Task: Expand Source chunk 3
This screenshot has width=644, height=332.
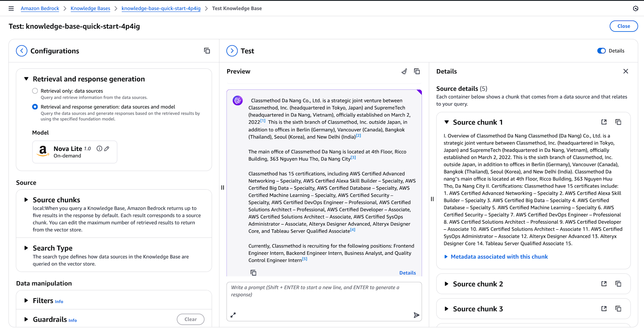Action: (447, 309)
